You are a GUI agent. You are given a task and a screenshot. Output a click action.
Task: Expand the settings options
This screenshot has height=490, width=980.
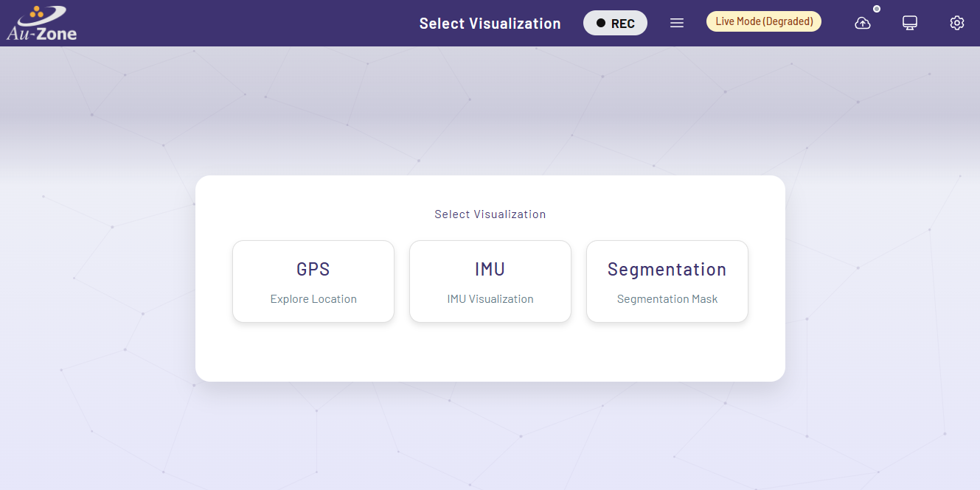[x=956, y=23]
